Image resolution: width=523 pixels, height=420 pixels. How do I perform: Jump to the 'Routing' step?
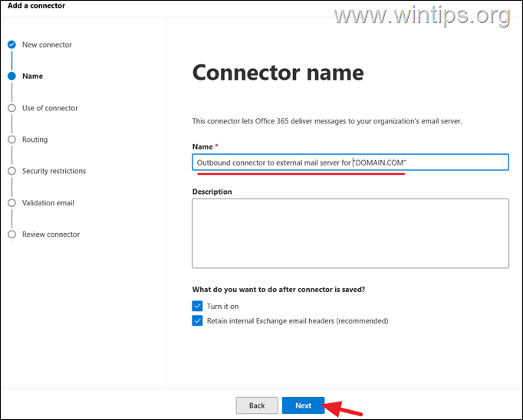pyautogui.click(x=35, y=139)
